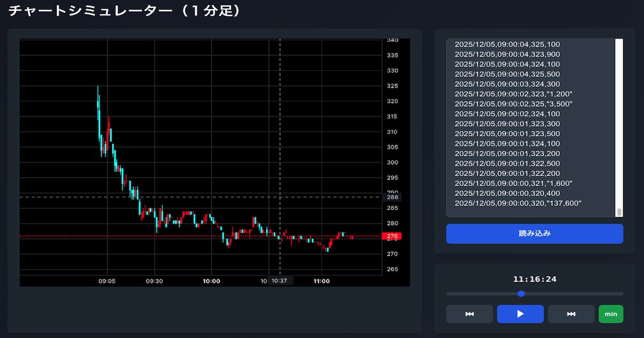The height and width of the screenshot is (338, 644).
Task: Click the 11:16:24 simulation clock display
Action: pos(535,279)
